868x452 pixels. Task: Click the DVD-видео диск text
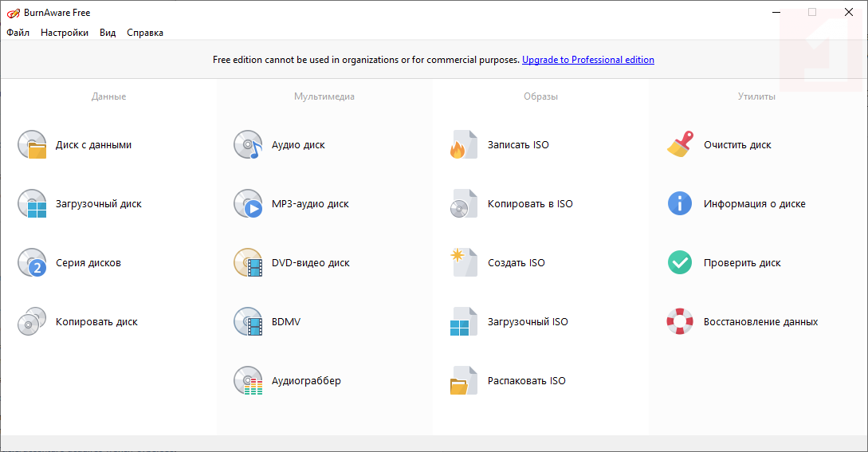[x=311, y=263]
